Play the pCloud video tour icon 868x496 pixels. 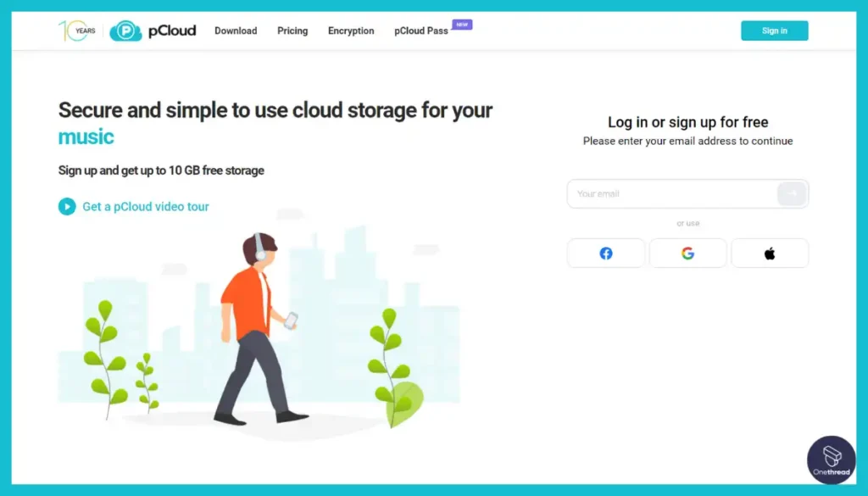(67, 207)
